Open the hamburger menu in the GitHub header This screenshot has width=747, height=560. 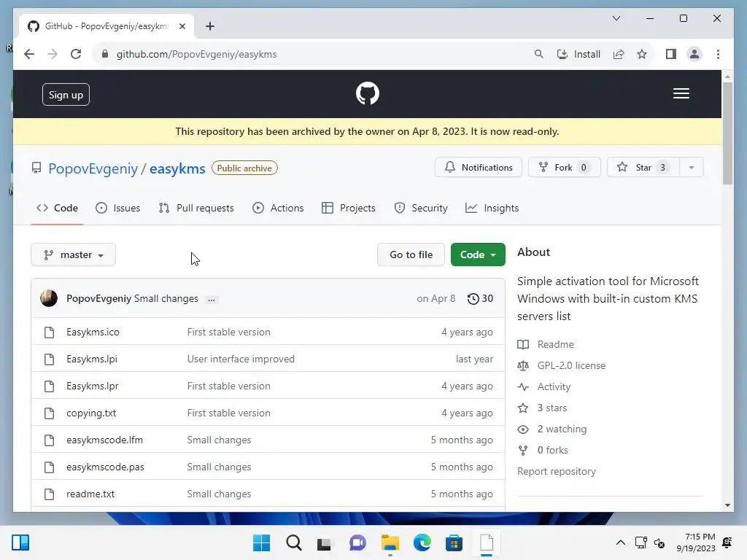[681, 93]
